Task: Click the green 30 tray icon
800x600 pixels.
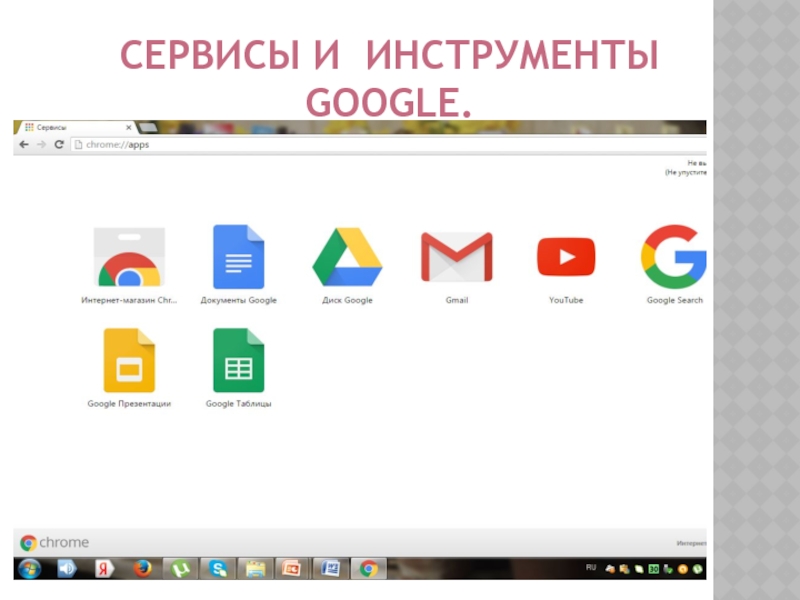Action: [654, 569]
